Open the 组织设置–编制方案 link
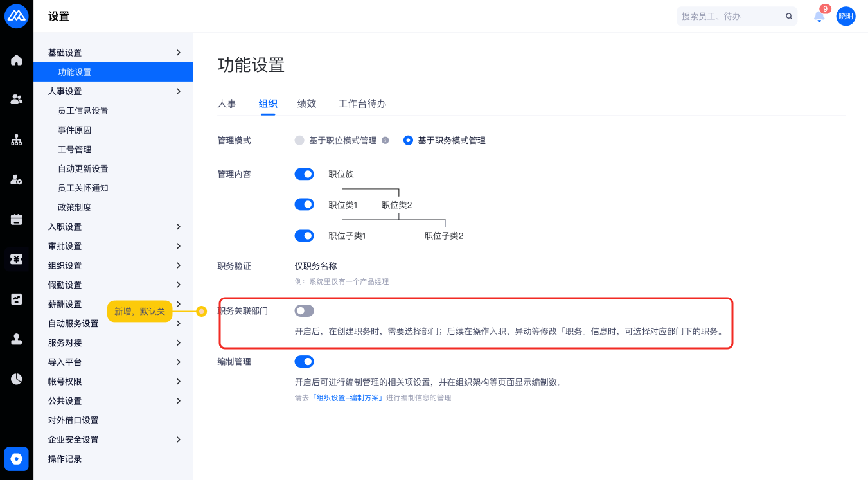This screenshot has width=868, height=480. (x=347, y=398)
